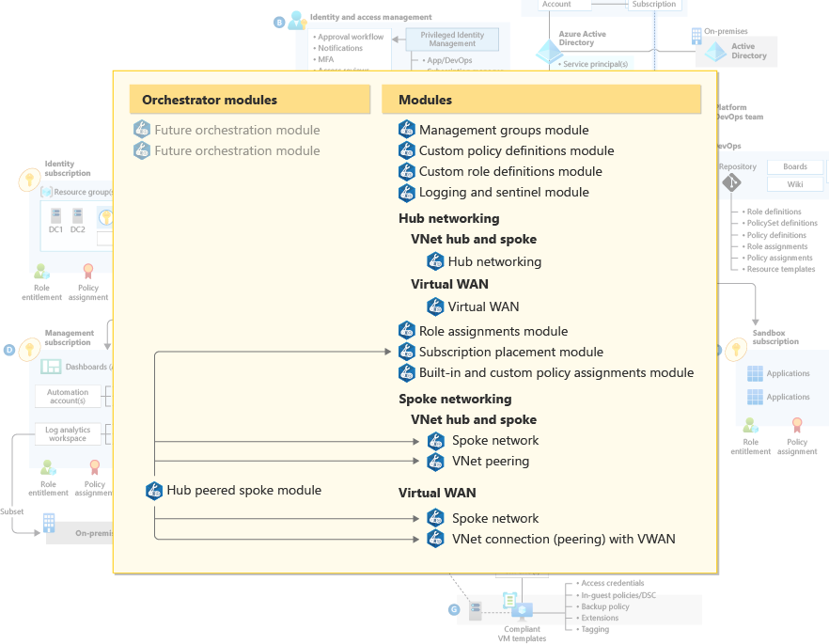Switch to the Boards tab in DevOps
This screenshot has height=644, width=829.
[794, 165]
